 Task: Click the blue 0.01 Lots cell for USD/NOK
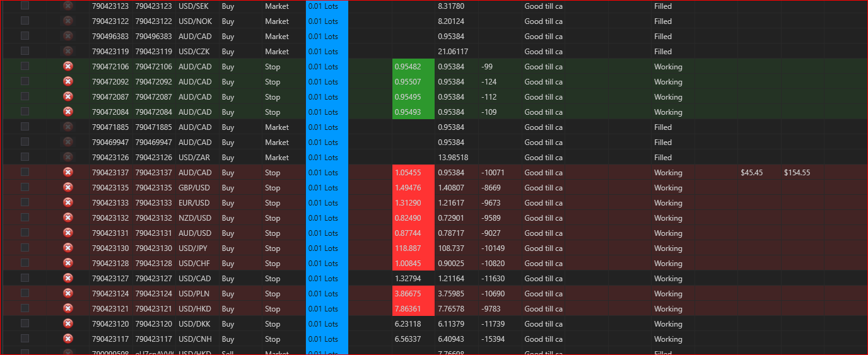click(327, 21)
